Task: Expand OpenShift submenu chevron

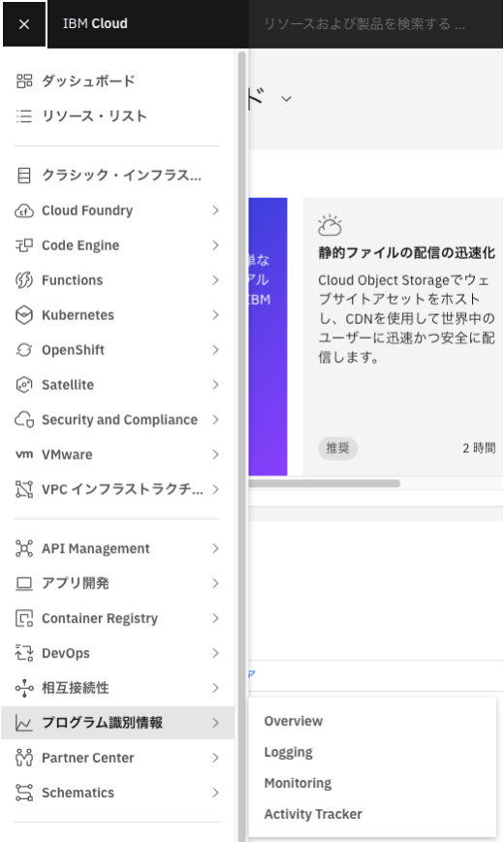Action: pyautogui.click(x=215, y=350)
